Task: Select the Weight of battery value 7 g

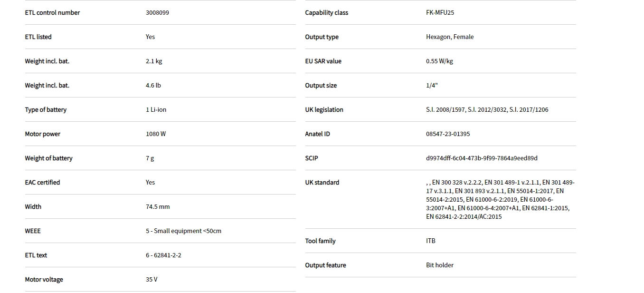Action: tap(150, 158)
